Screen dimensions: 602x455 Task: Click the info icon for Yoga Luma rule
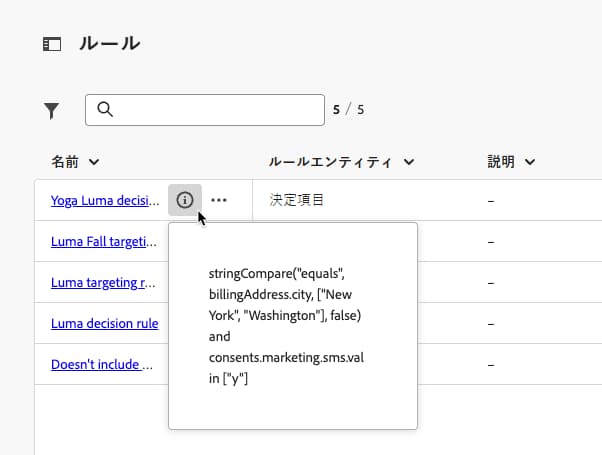tap(185, 200)
